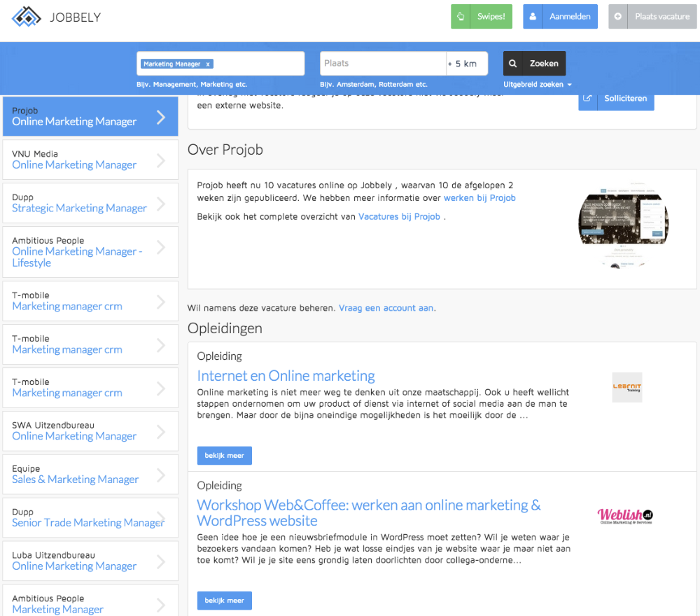The image size is (700, 616).
Task: Click chevron on Dupp Strategic Marketing Manager
Action: 161,204
